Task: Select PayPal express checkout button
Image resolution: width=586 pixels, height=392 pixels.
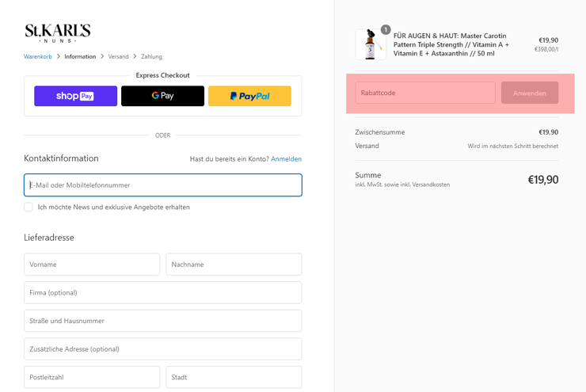Action: (x=249, y=96)
